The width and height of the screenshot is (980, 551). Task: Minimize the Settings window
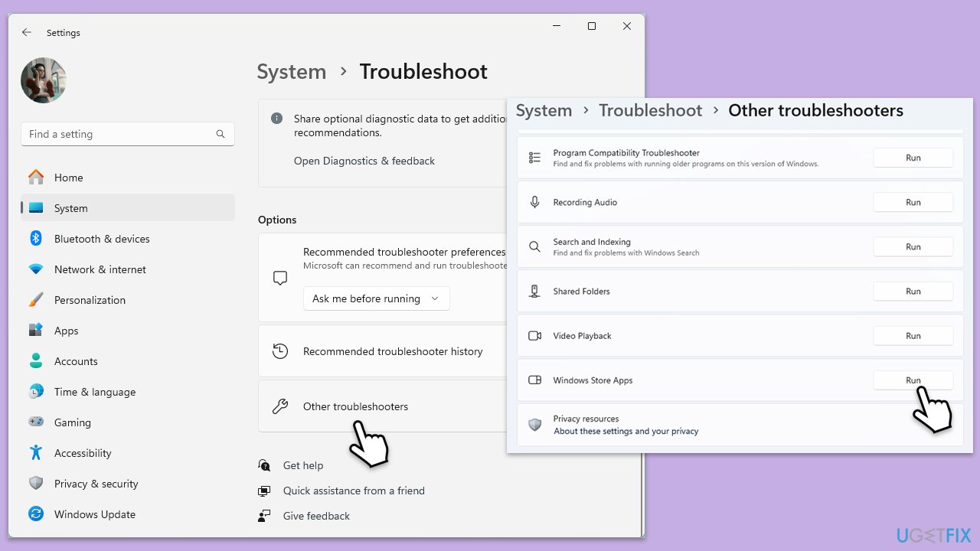click(x=557, y=26)
